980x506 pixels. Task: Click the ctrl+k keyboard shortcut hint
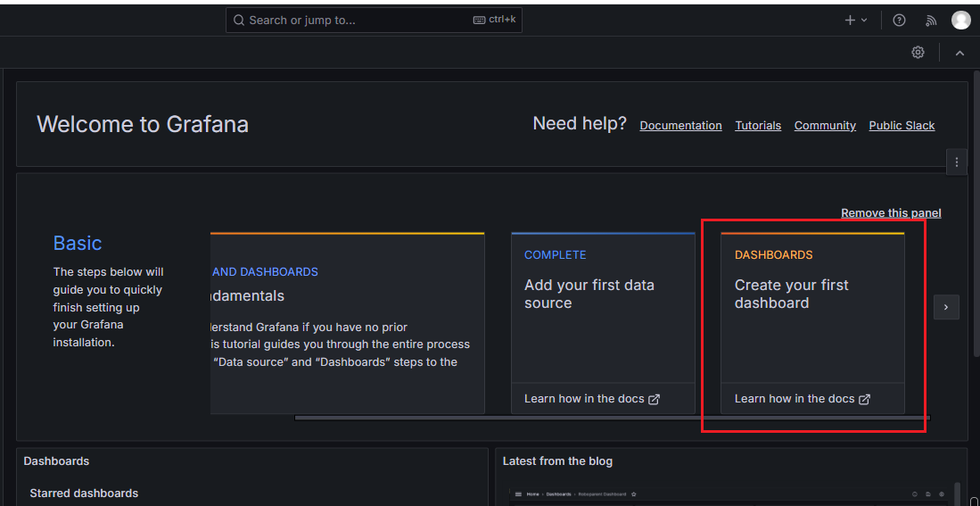[494, 20]
